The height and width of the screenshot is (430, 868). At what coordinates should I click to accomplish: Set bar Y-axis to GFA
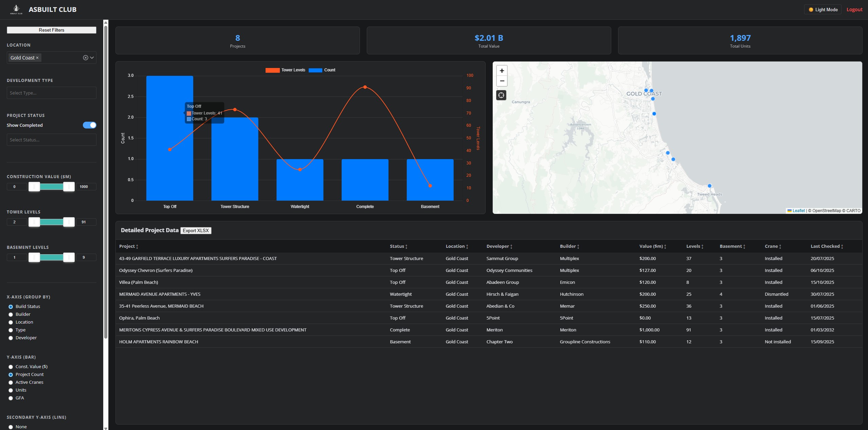tap(11, 398)
